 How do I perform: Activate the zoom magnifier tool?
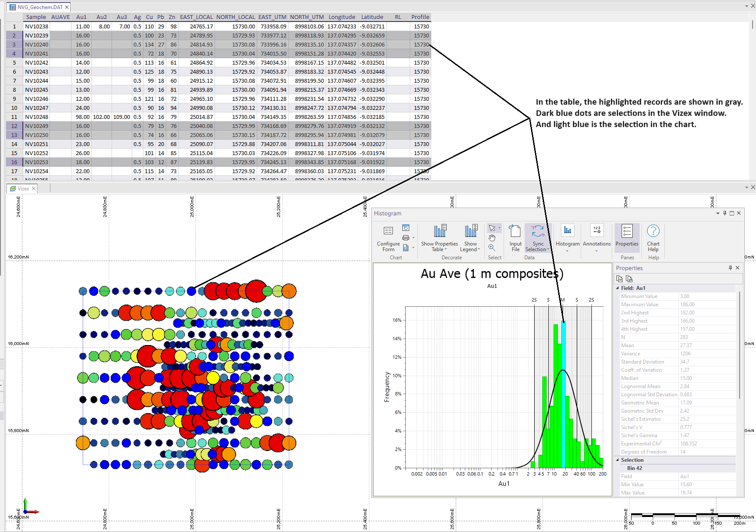(x=492, y=248)
